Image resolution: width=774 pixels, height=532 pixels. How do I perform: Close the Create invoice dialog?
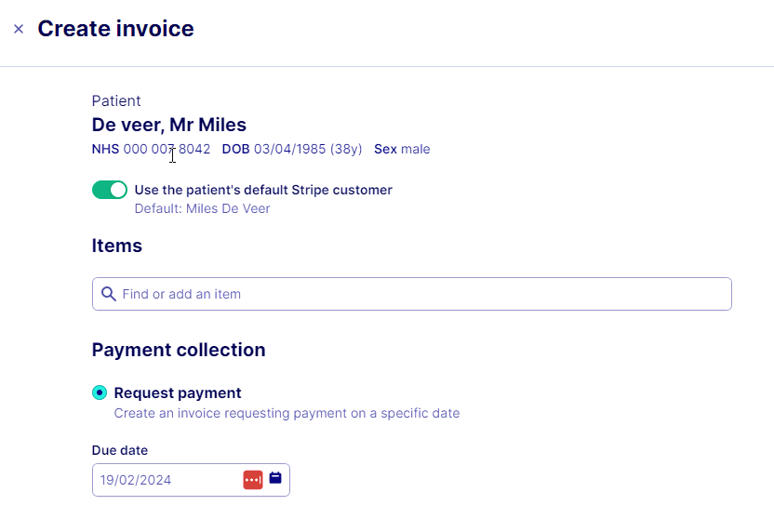[19, 29]
